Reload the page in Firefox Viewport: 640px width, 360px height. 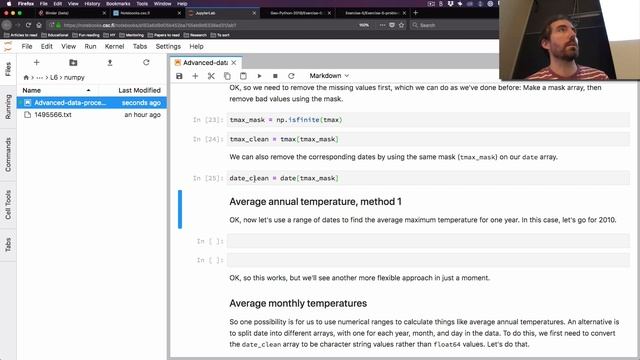(28, 25)
